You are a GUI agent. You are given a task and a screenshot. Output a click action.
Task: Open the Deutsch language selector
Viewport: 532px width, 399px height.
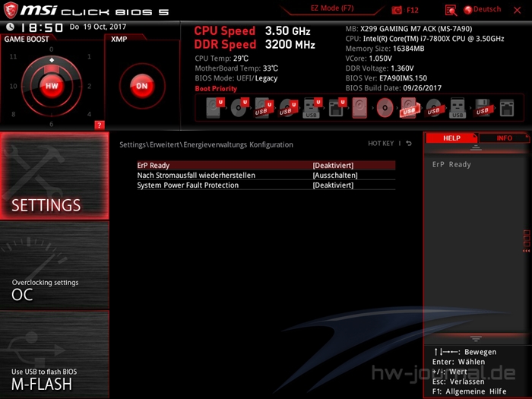(x=482, y=9)
